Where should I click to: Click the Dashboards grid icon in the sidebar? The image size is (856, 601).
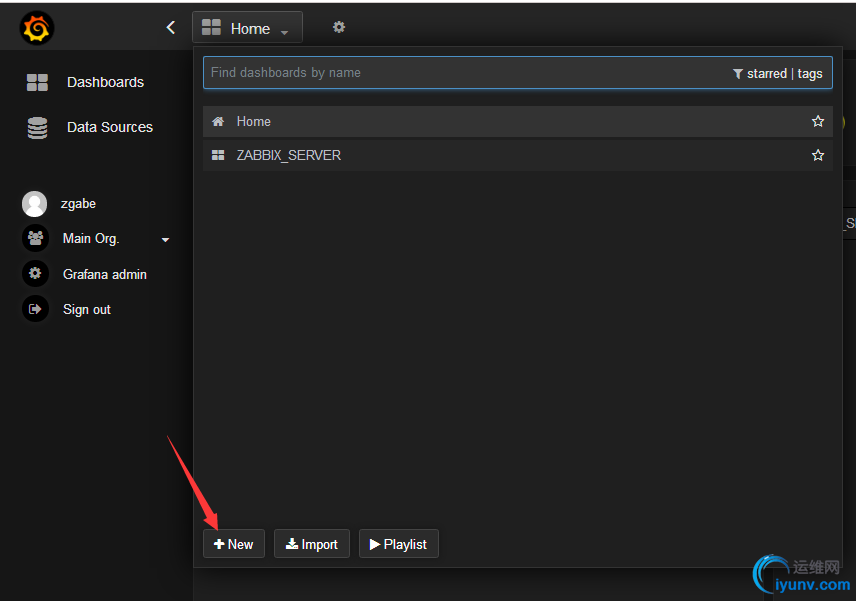coord(37,82)
